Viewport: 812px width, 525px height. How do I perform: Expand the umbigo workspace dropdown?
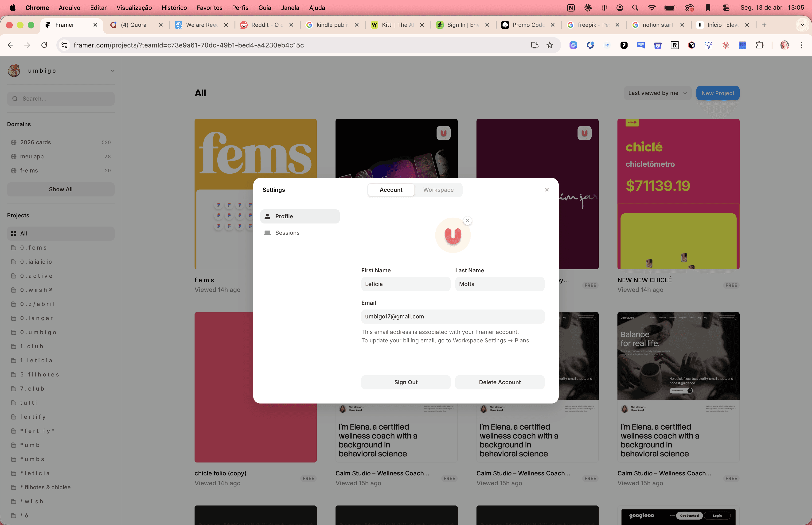(x=113, y=71)
